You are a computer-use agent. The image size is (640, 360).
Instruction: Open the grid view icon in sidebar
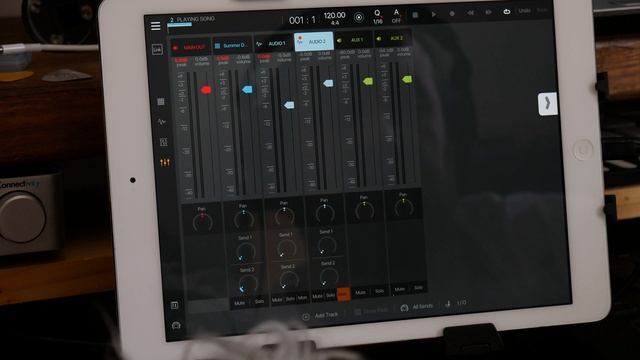(161, 102)
